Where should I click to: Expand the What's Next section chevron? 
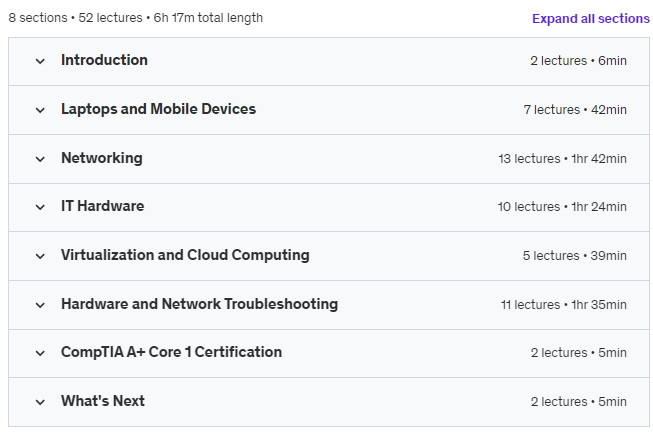[x=40, y=402]
